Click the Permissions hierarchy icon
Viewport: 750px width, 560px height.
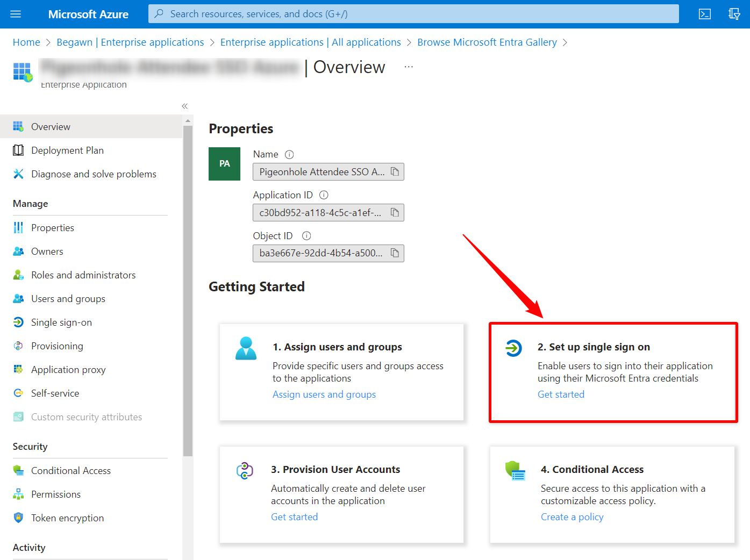click(x=18, y=494)
